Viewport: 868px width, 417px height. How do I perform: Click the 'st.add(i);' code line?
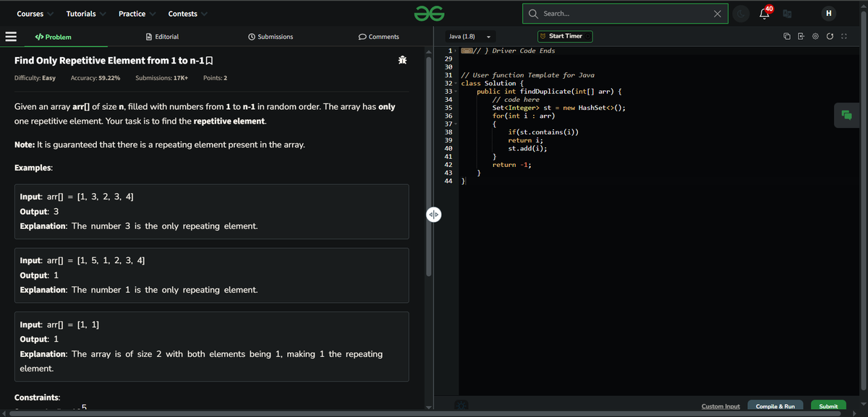[527, 148]
